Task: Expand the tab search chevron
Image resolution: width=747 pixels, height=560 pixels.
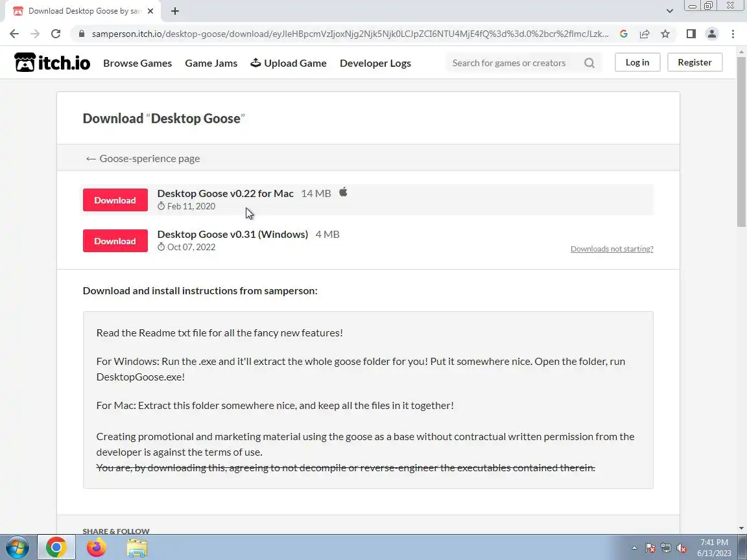Action: [670, 11]
